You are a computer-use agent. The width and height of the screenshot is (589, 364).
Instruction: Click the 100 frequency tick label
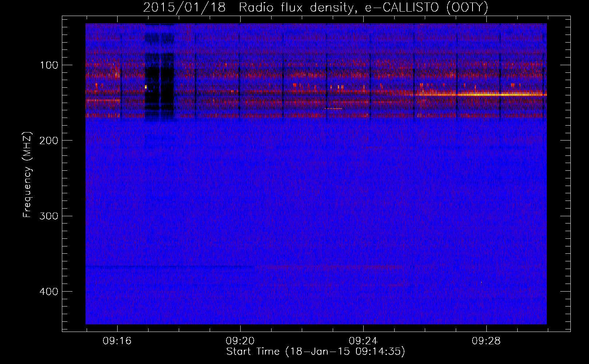click(x=50, y=65)
